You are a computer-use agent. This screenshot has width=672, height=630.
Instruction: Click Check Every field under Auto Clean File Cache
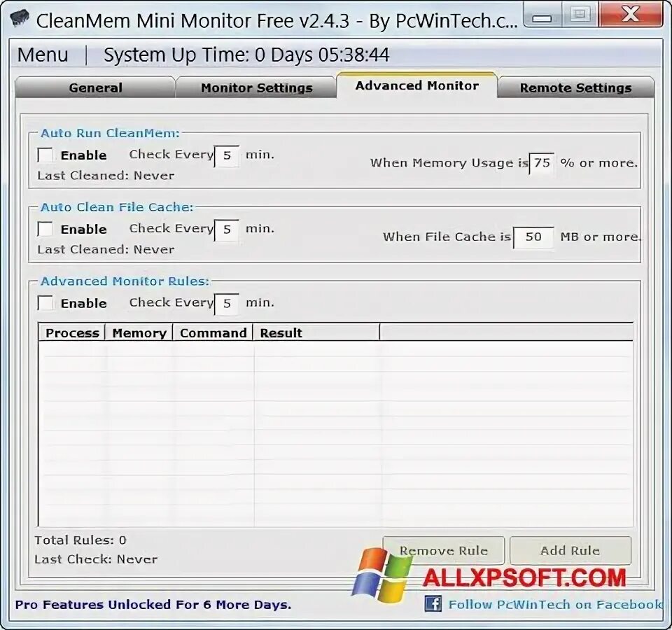227,230
